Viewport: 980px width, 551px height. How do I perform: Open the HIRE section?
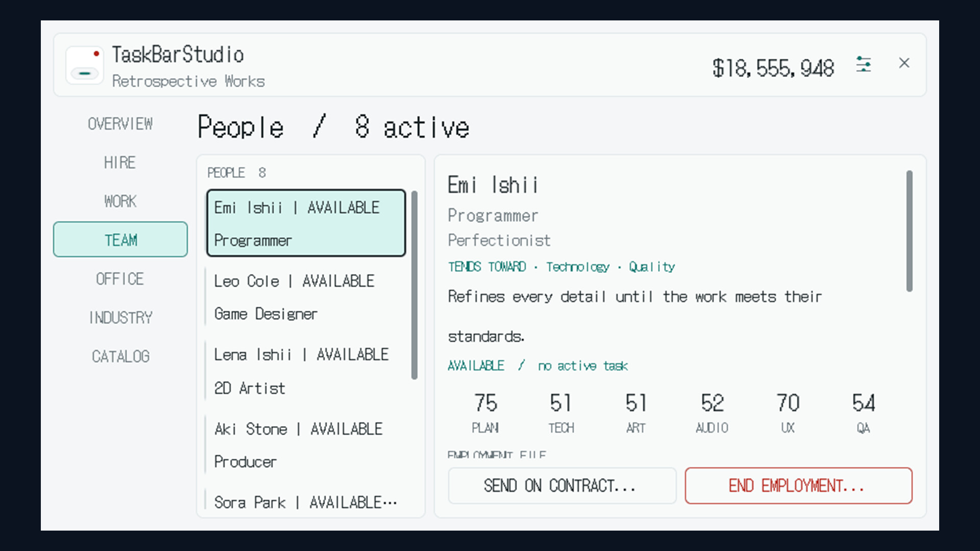click(120, 162)
